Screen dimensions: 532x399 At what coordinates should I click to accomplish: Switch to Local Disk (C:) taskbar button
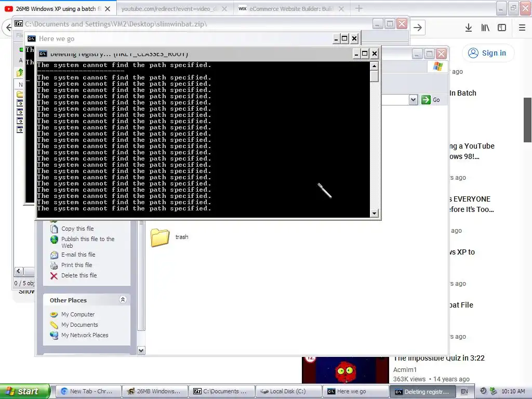tap(288, 392)
